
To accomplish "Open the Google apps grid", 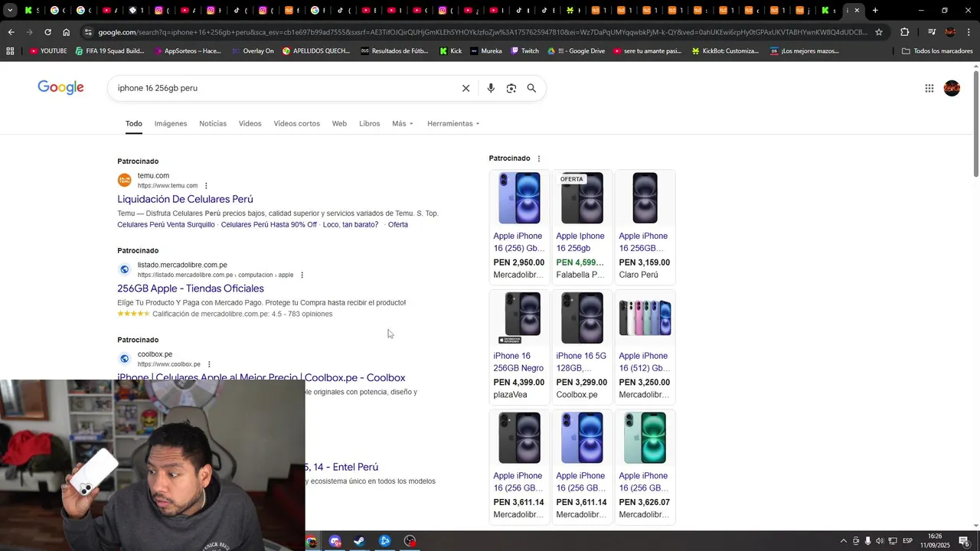I will (929, 88).
